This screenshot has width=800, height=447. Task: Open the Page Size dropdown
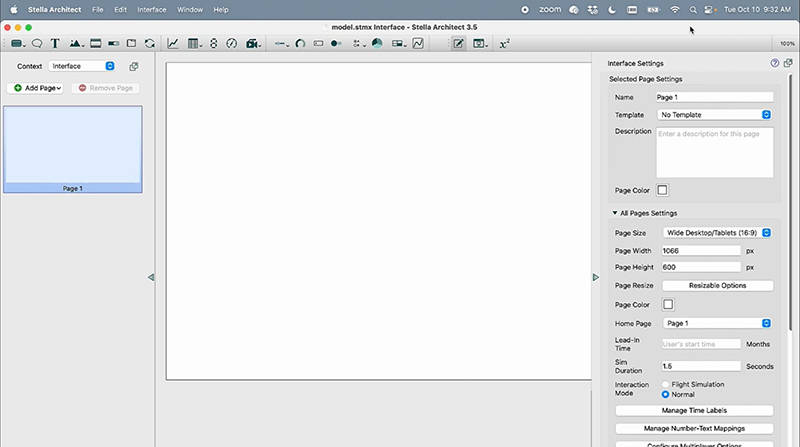[716, 233]
